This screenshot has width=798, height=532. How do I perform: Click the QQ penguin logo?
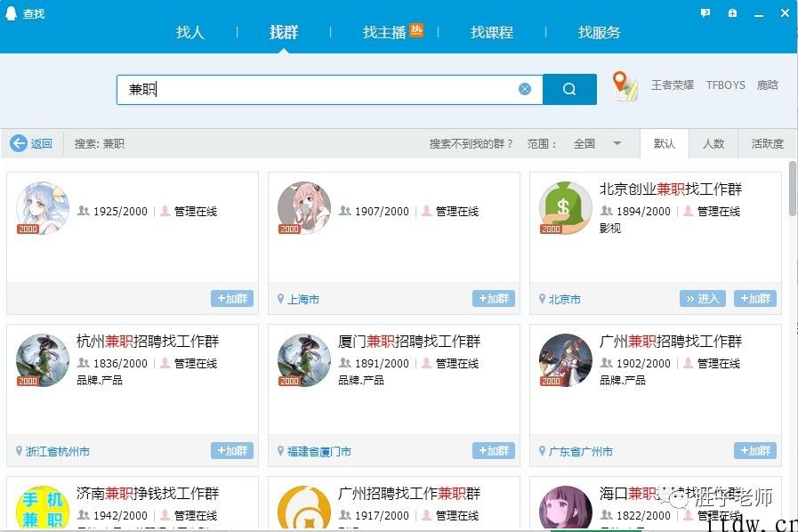click(x=11, y=13)
